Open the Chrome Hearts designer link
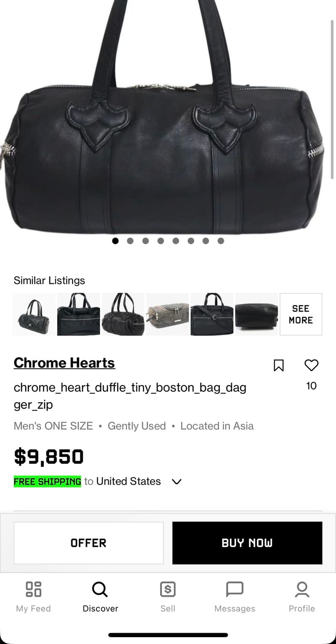Image resolution: width=336 pixels, height=644 pixels. tap(64, 363)
